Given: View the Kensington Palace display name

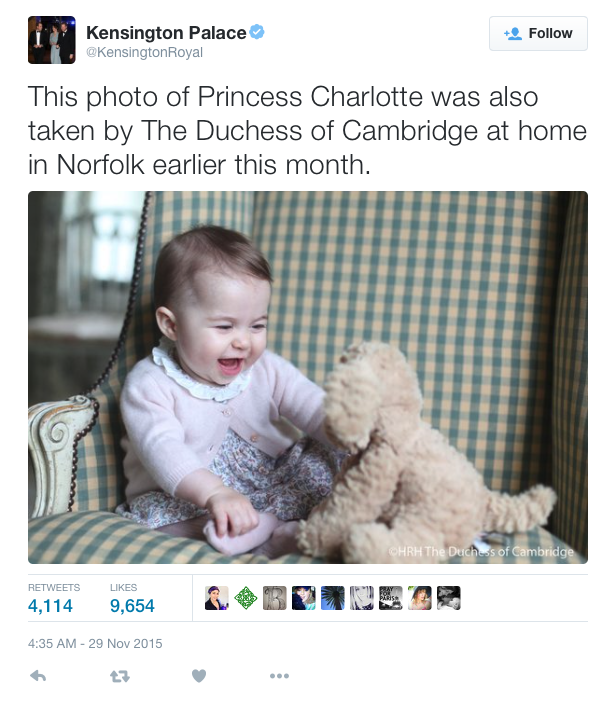Looking at the screenshot, I should (x=166, y=33).
